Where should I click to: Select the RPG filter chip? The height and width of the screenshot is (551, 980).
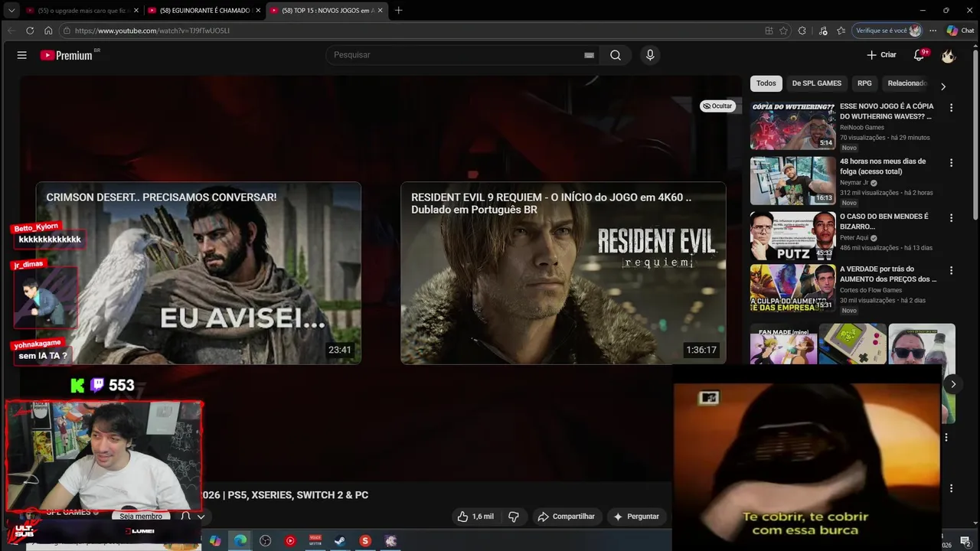tap(864, 83)
